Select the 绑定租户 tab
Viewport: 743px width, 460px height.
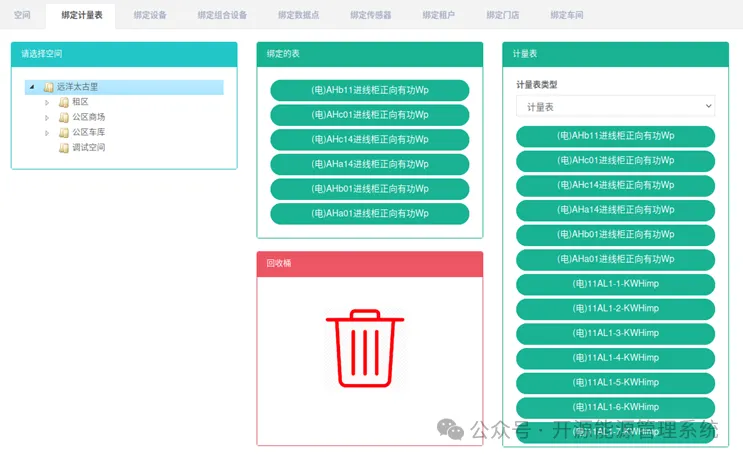[x=439, y=15]
